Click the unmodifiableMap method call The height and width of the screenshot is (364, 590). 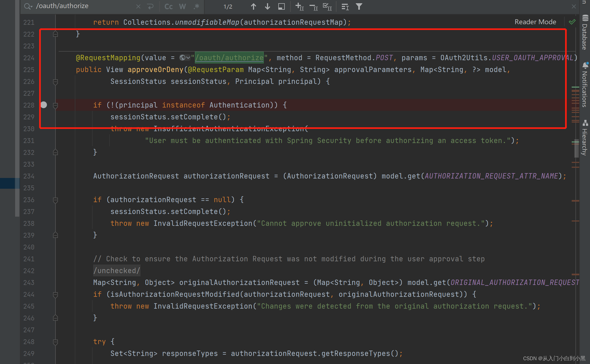207,22
